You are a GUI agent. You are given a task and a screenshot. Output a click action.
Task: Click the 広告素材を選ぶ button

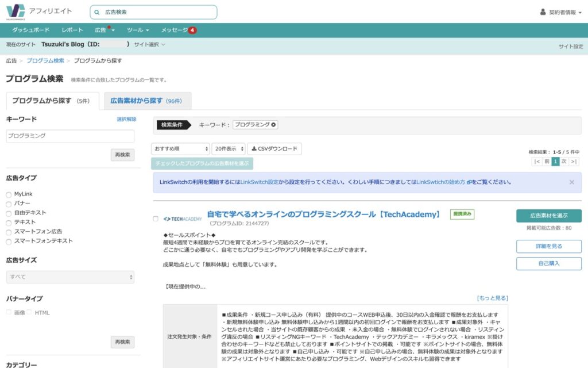click(x=549, y=216)
